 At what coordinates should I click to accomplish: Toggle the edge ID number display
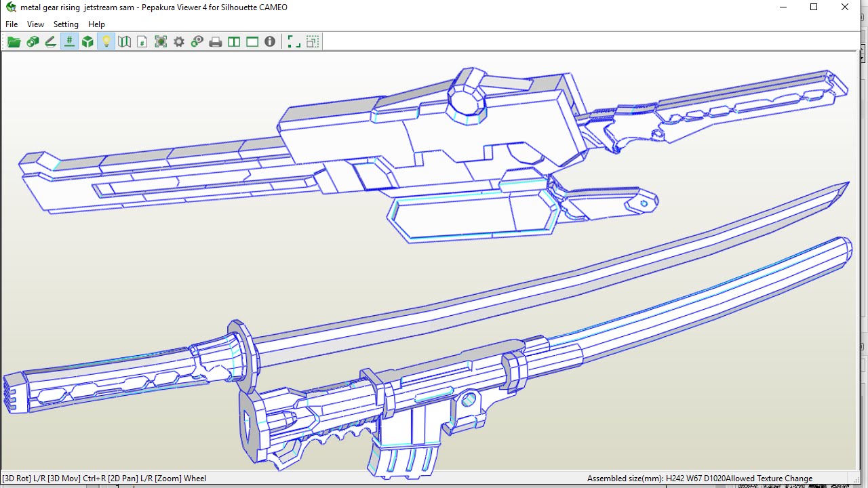(x=69, y=42)
